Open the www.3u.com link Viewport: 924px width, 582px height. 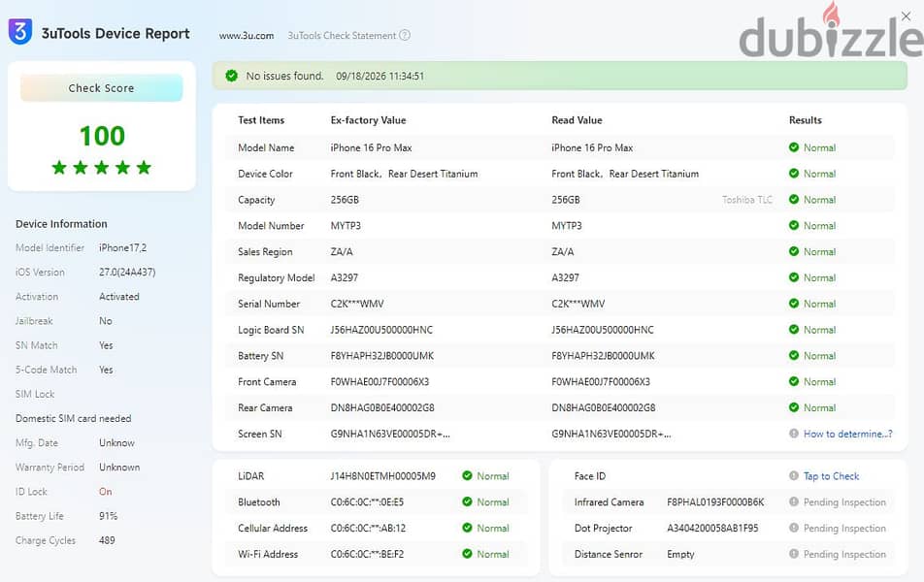point(247,35)
